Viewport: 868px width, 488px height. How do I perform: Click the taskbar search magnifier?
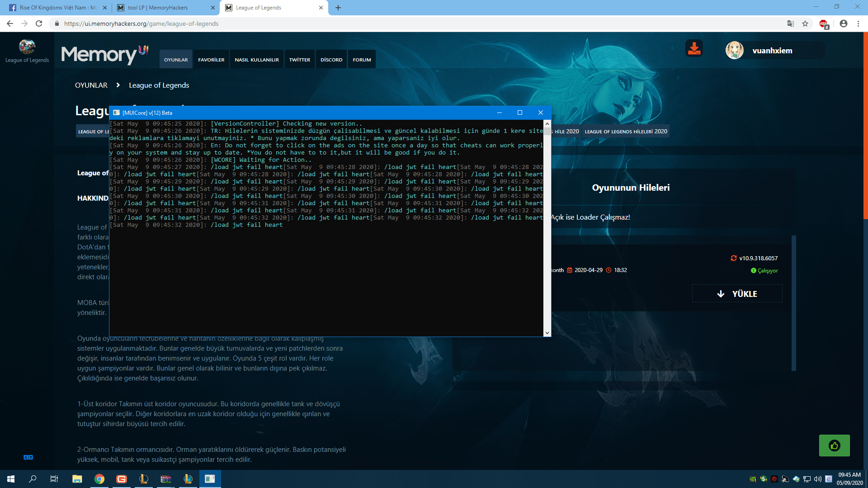pyautogui.click(x=33, y=479)
